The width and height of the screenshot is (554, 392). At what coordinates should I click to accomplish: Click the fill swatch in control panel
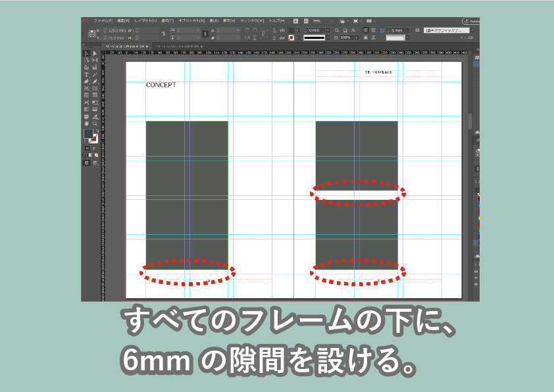(291, 30)
